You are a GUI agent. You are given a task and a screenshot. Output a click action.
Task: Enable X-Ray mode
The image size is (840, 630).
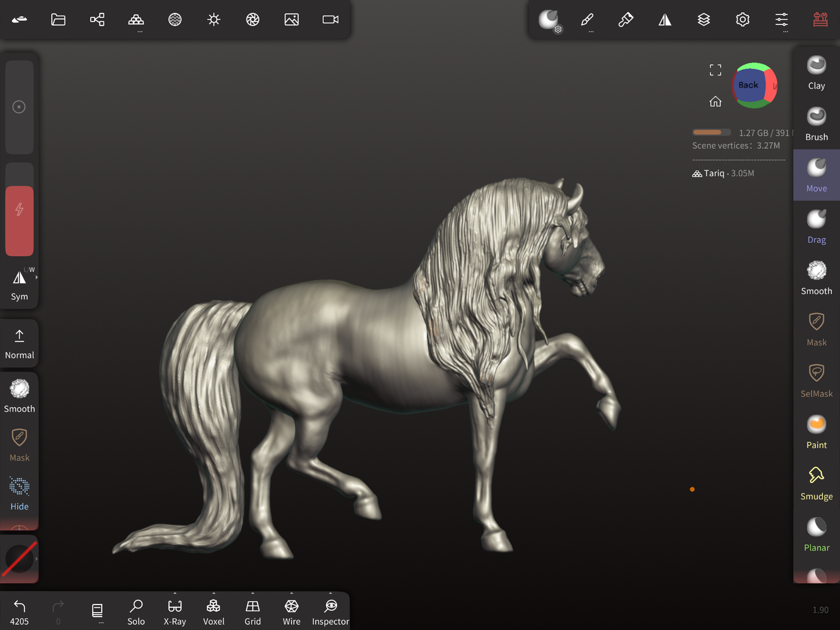174,610
